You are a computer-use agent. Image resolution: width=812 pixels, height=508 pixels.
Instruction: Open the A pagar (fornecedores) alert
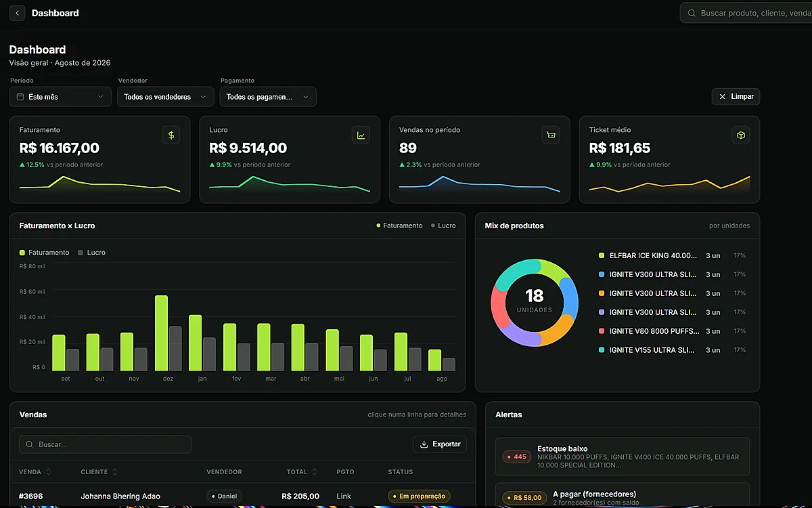point(623,495)
